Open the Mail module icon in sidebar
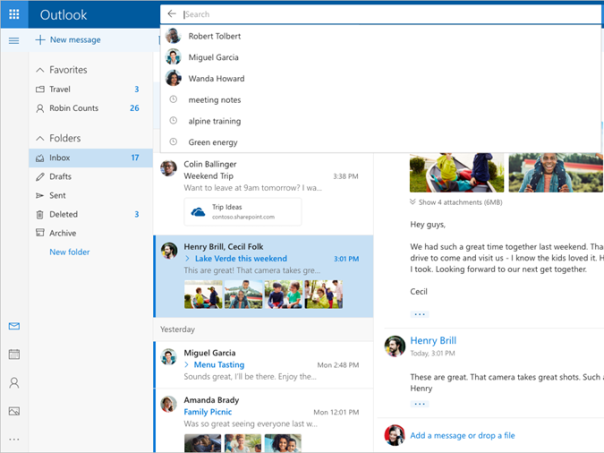The width and height of the screenshot is (604, 453). (x=14, y=326)
